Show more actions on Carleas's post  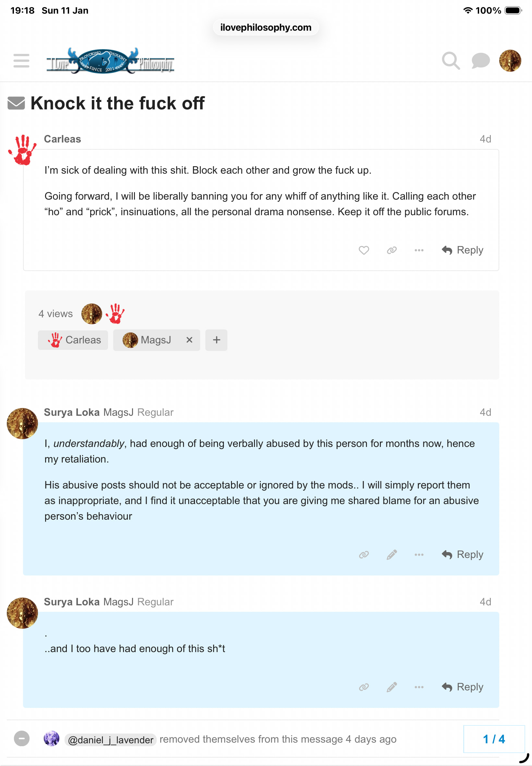coord(419,250)
